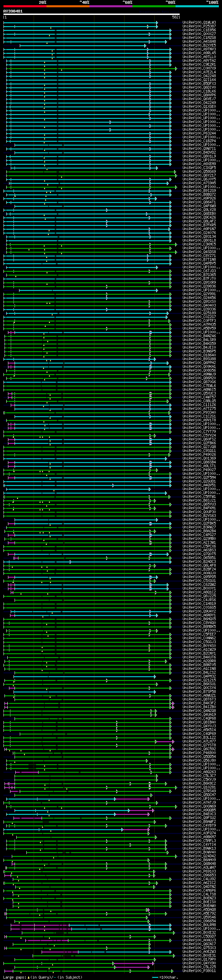Click the UniRef100_C5FEE7 label

coord(199,634)
